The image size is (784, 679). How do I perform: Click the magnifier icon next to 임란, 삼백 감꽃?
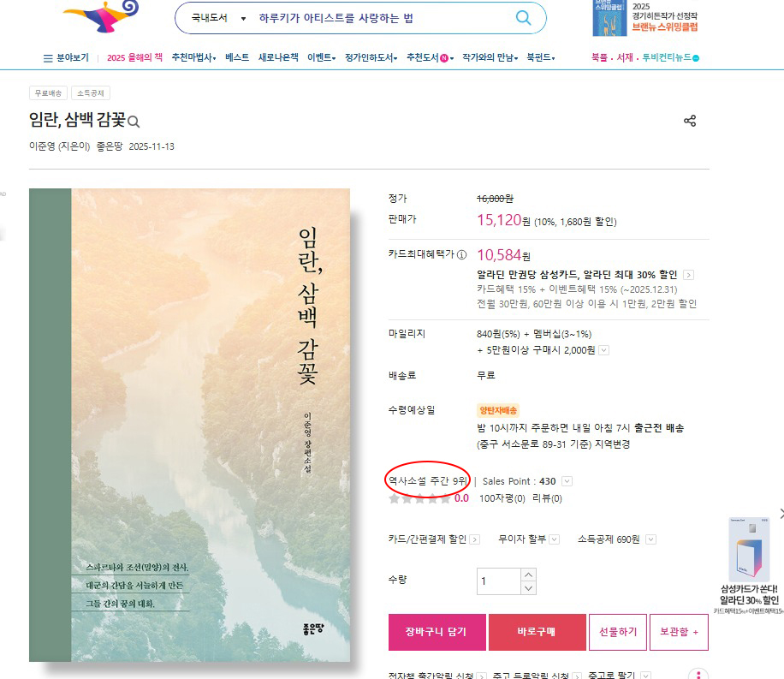tap(134, 121)
